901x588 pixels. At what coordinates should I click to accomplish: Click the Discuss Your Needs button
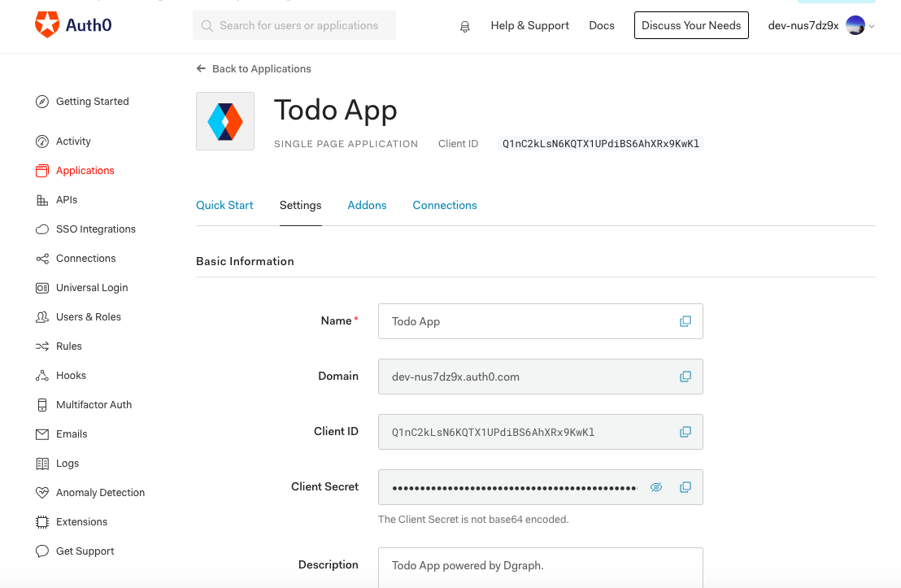point(691,25)
